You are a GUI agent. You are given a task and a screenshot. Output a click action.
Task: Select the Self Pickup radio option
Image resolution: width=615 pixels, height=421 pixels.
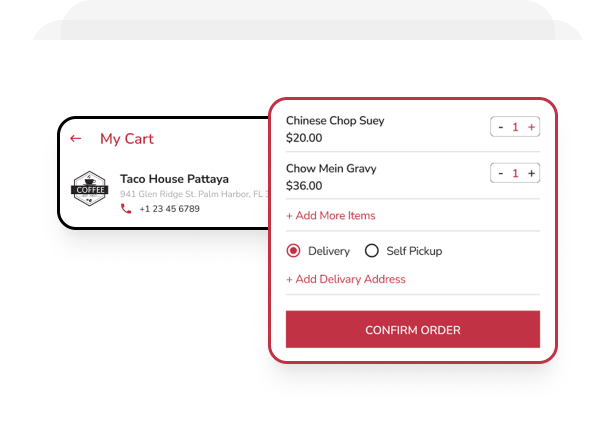coord(372,251)
